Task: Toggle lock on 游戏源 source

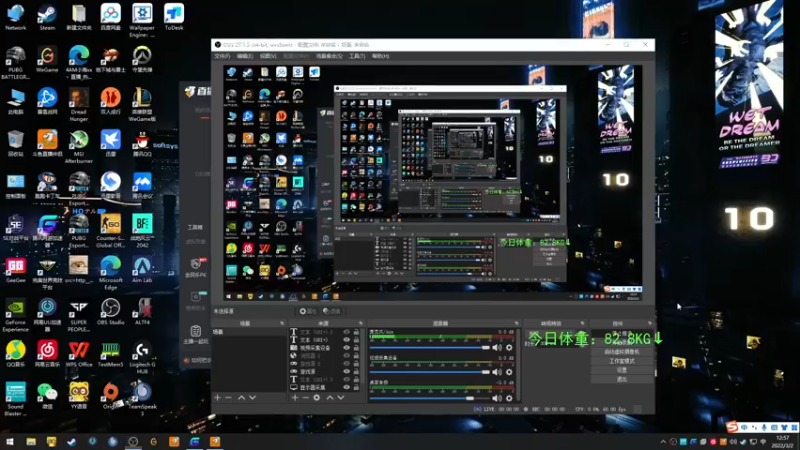Action: pos(357,371)
